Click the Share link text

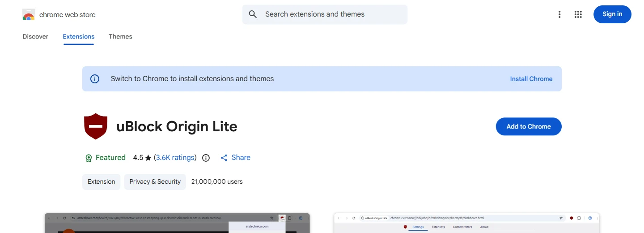(x=241, y=158)
